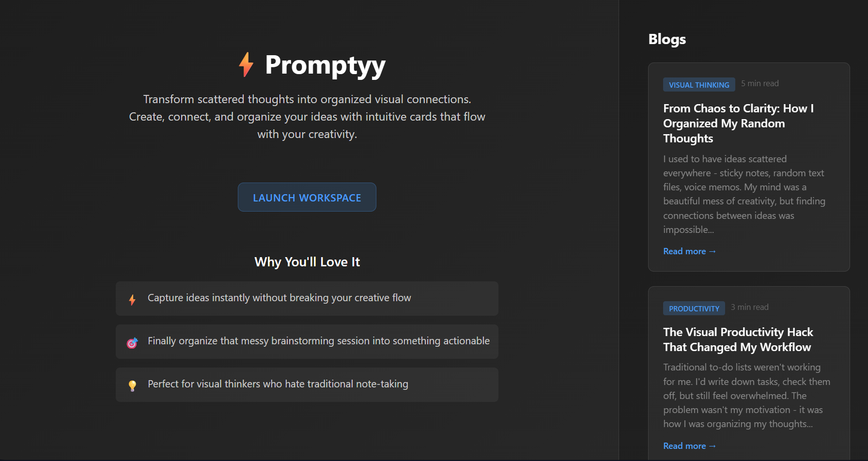This screenshot has width=868, height=461.
Task: Read more about the Visual Productivity Hack
Action: point(689,446)
